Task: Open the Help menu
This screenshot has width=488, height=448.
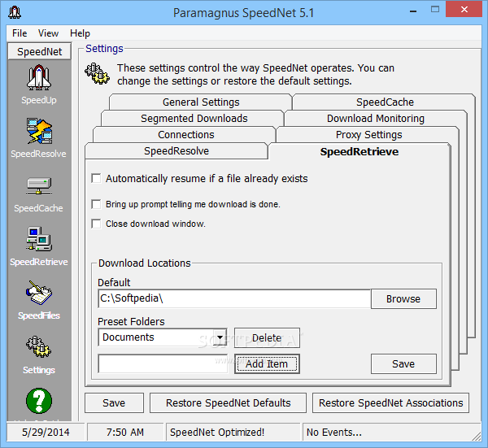Action: pyautogui.click(x=80, y=33)
